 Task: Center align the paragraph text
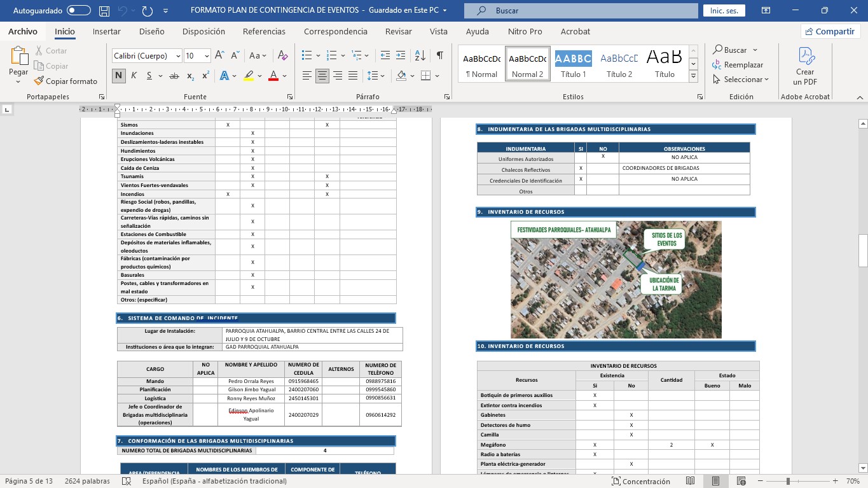coord(322,76)
